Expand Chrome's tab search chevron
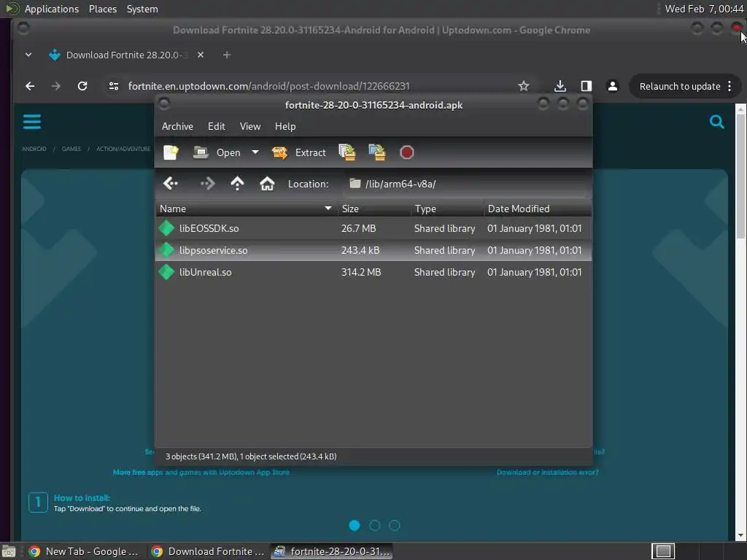The width and height of the screenshot is (747, 560). (x=28, y=55)
